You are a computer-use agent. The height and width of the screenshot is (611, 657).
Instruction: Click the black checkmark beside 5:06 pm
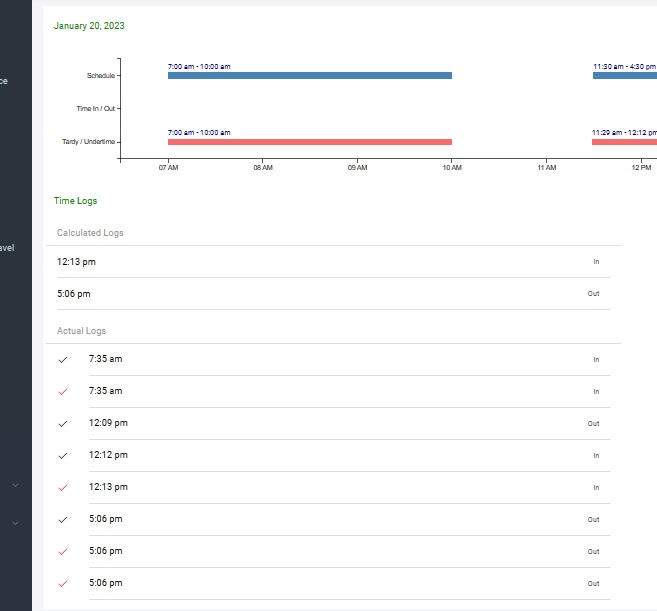pos(63,519)
